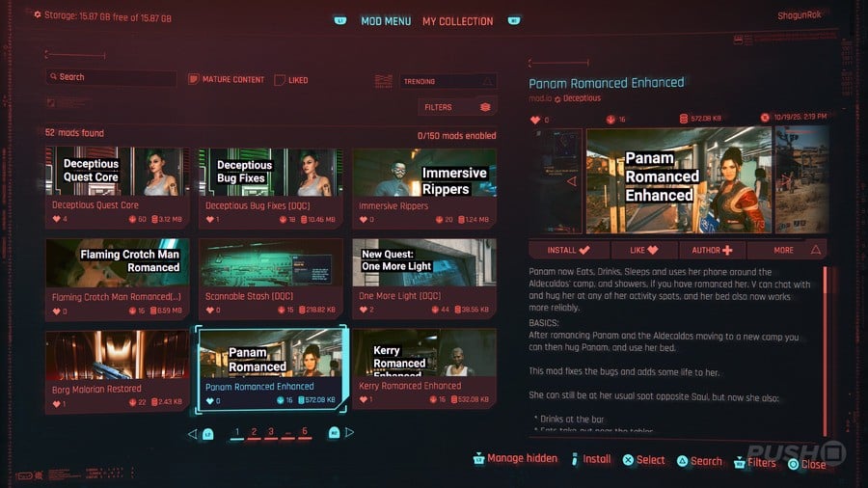Click the LIKE button with heart
Screen dimensions: 868x488
[x=644, y=250]
